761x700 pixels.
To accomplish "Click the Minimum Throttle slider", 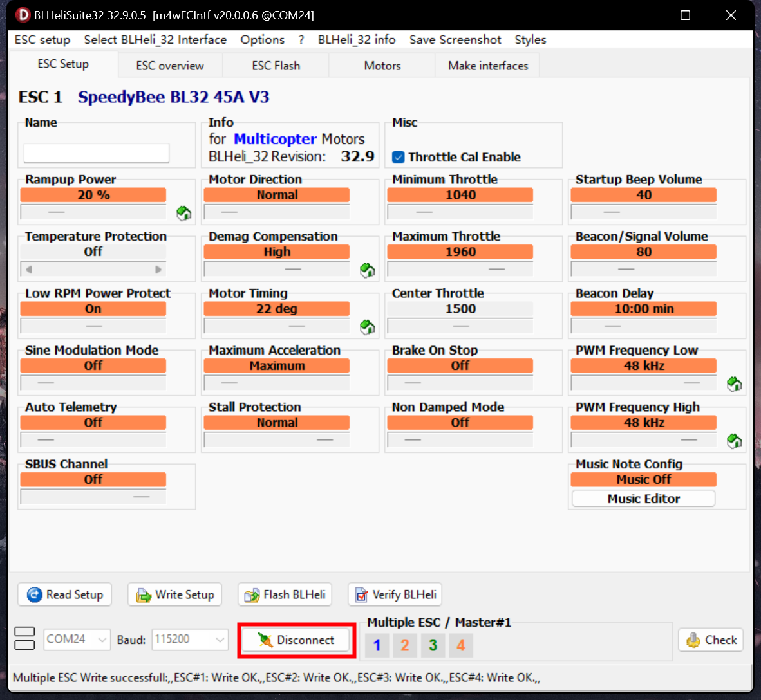I will pyautogui.click(x=460, y=212).
